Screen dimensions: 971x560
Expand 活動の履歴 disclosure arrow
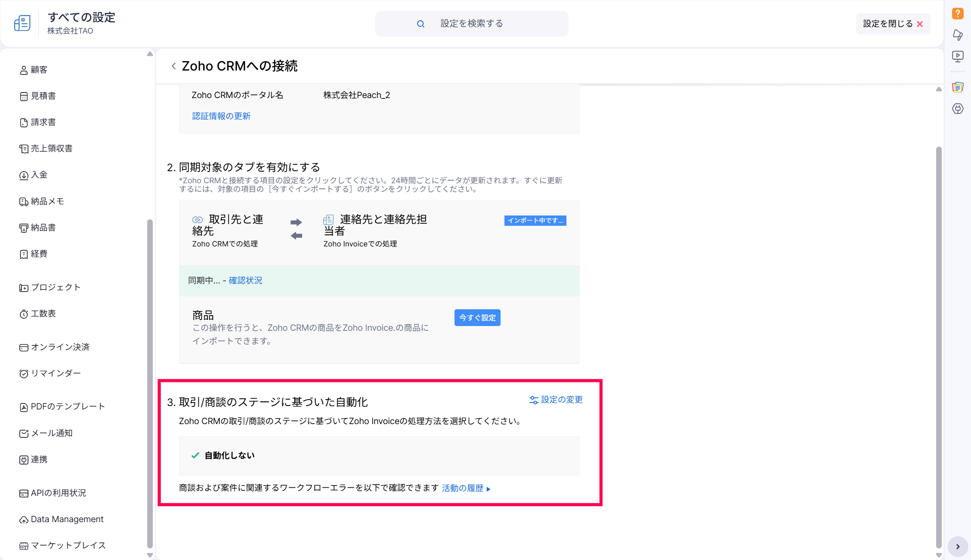(x=489, y=489)
